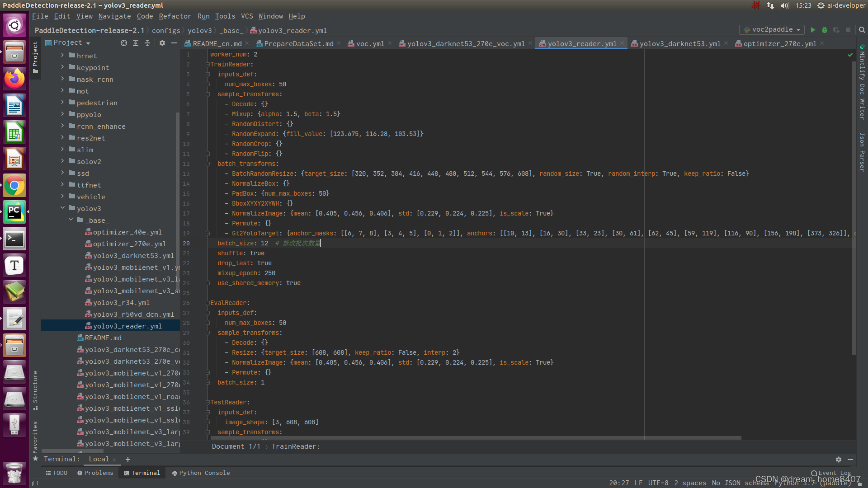Click the locate-in-project target icon
868x488 pixels.
coord(123,43)
